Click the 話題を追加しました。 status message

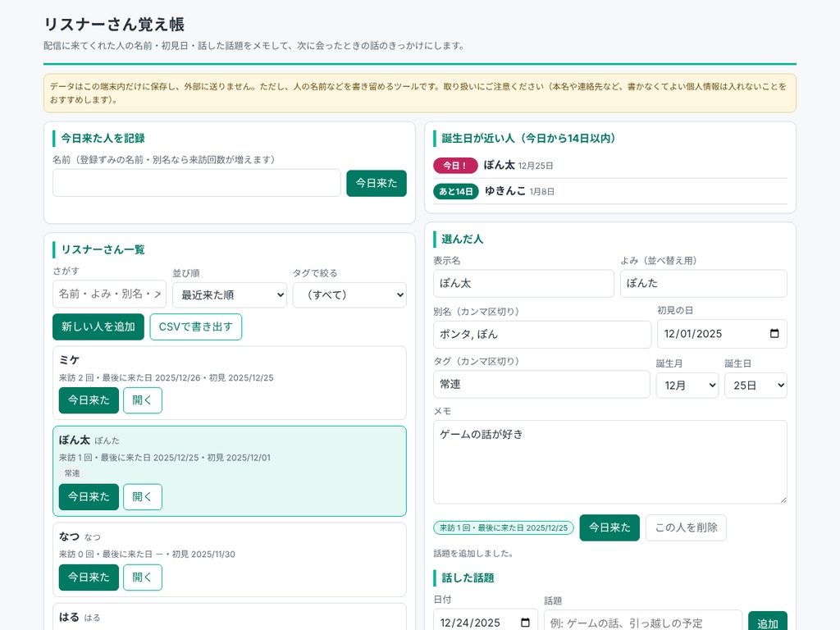[x=473, y=554]
